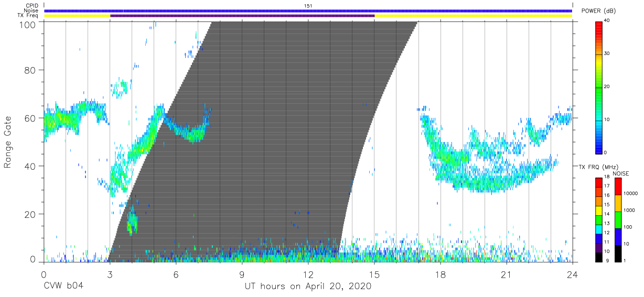Viewport: 644px width, 297px height.
Task: Click the 20 tick on the POWER color bar
Action: pos(607,86)
